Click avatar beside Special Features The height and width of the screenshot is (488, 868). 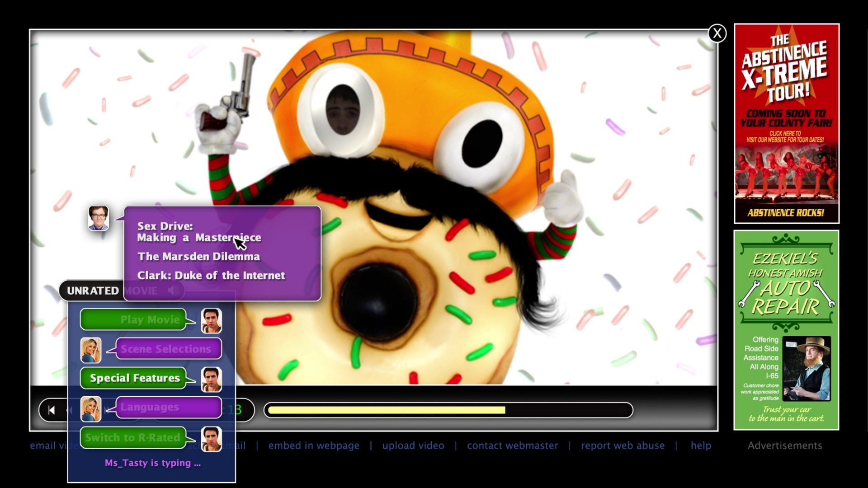211,379
